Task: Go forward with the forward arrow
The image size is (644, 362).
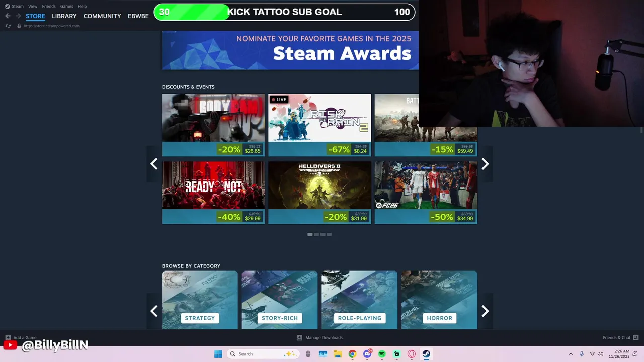Action: coord(18,16)
